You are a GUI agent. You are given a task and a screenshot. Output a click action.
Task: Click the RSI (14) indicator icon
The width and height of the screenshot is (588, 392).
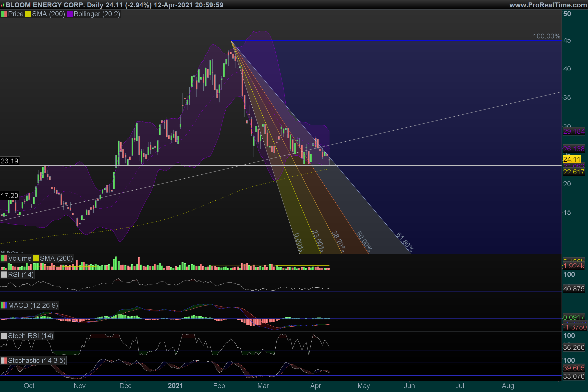(4, 274)
